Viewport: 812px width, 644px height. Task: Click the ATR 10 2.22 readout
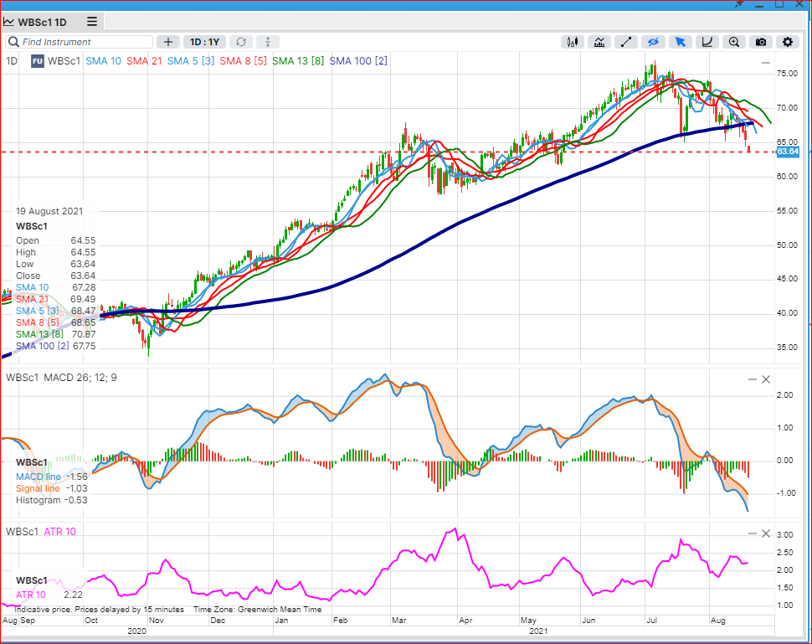(49, 595)
